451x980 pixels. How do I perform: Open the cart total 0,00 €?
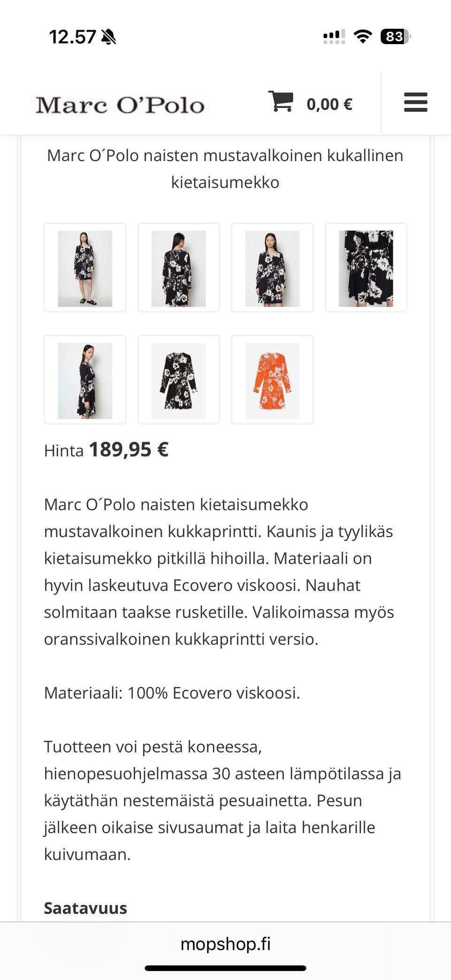point(329,104)
